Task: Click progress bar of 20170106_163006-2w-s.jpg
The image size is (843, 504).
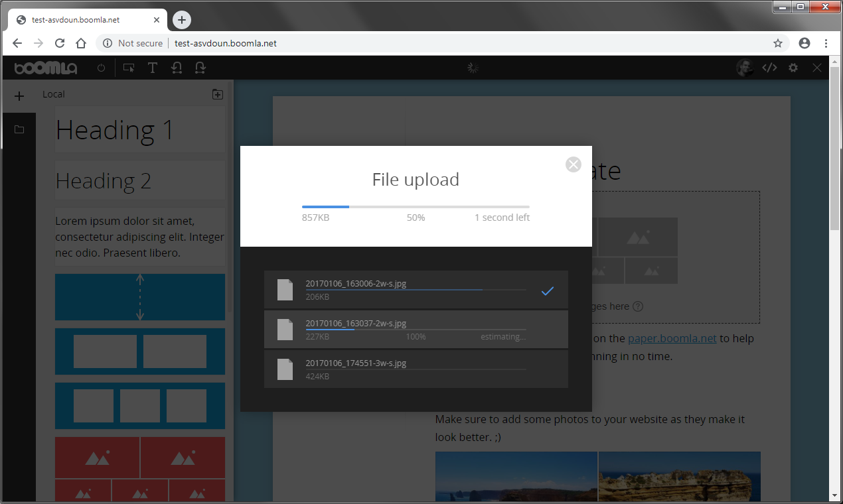Action: [416, 290]
